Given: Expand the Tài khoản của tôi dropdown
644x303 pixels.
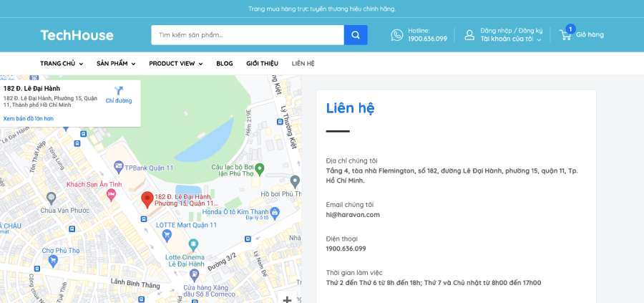Looking at the screenshot, I should click(511, 39).
